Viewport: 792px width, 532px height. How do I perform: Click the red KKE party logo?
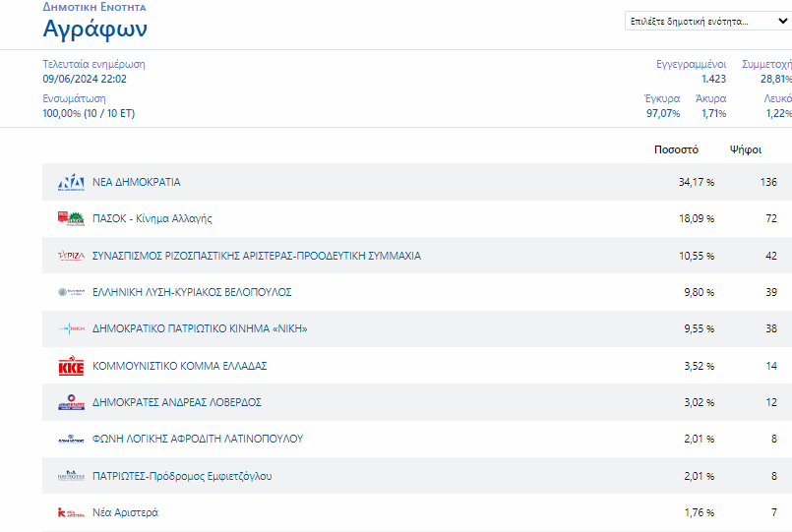71,366
